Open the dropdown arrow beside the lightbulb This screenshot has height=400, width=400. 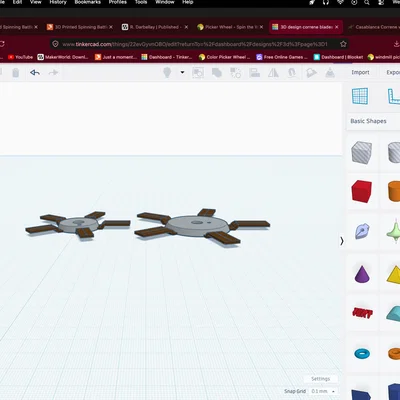click(182, 72)
